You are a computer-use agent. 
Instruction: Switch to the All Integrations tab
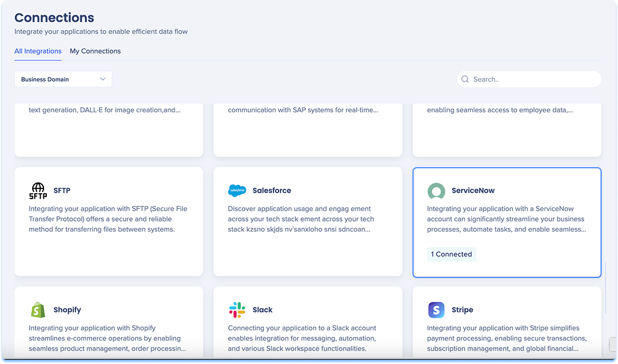tap(38, 51)
